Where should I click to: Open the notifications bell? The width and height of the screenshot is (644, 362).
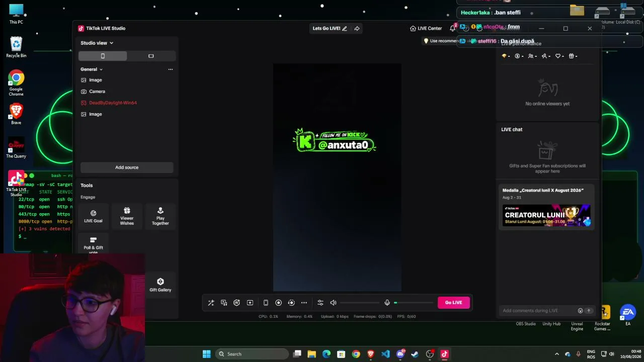pos(453,28)
